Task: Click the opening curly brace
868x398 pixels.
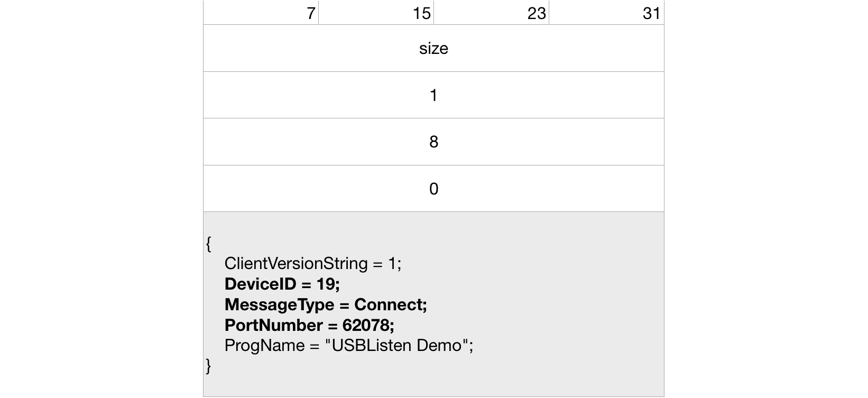Action: pyautogui.click(x=208, y=243)
